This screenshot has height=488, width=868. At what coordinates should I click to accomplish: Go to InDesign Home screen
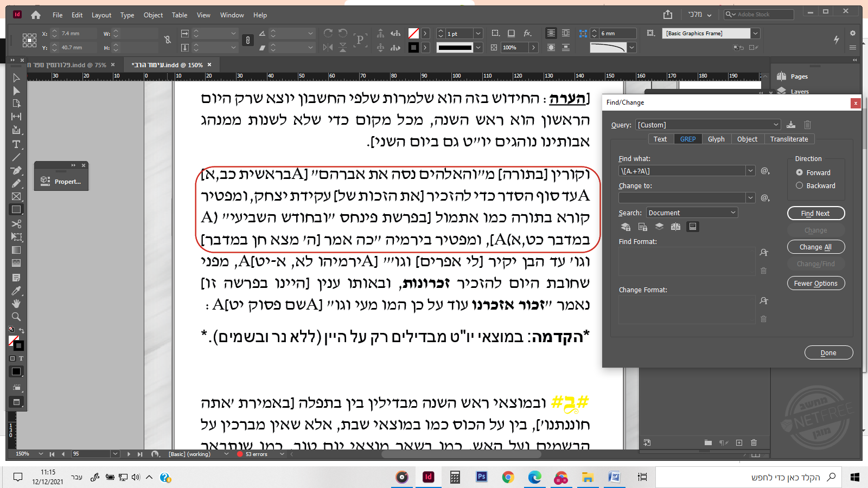[36, 15]
